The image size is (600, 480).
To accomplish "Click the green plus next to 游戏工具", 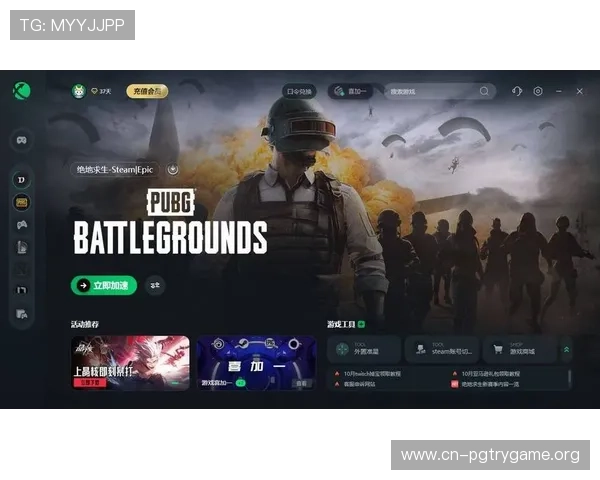I will (x=361, y=325).
